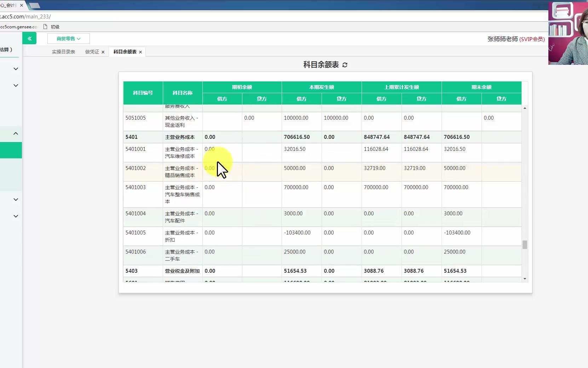588x368 pixels.
Task: Open the 商贸零售 dropdown menu
Action: click(x=68, y=38)
